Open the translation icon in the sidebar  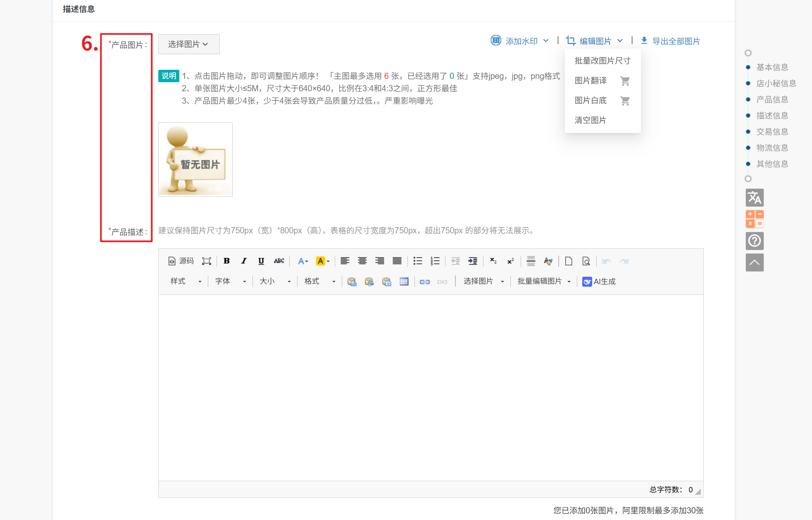754,198
